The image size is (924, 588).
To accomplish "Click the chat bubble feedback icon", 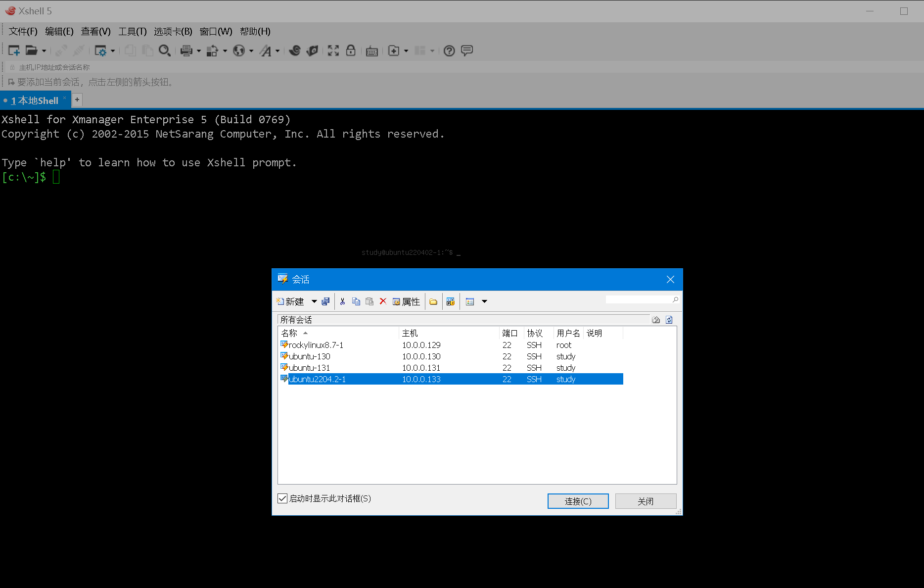I will pyautogui.click(x=467, y=50).
